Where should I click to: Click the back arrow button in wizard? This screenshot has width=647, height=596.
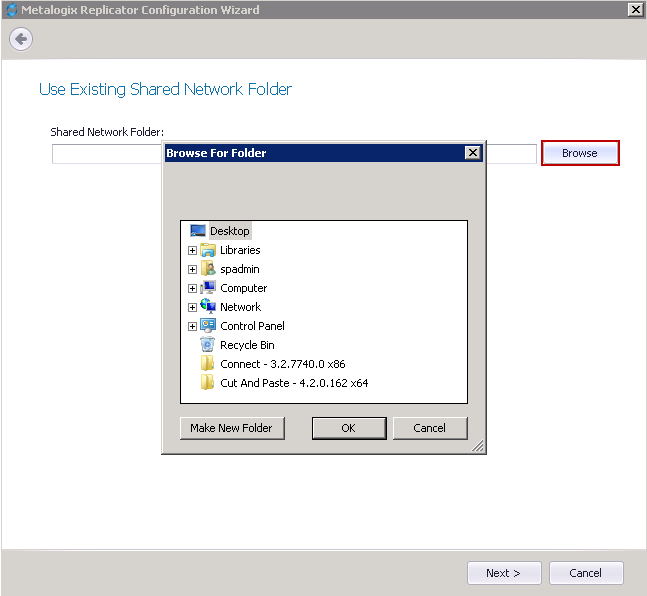[21, 39]
